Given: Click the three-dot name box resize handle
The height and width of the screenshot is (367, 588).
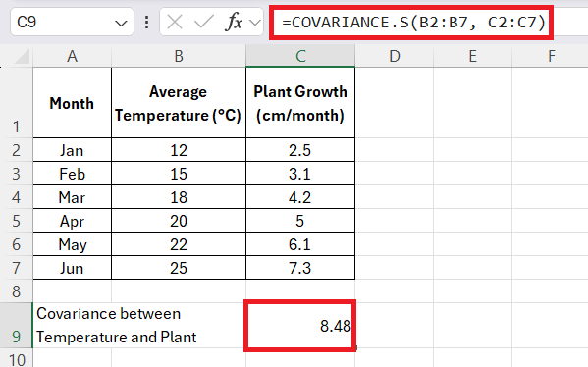Looking at the screenshot, I should tap(146, 23).
